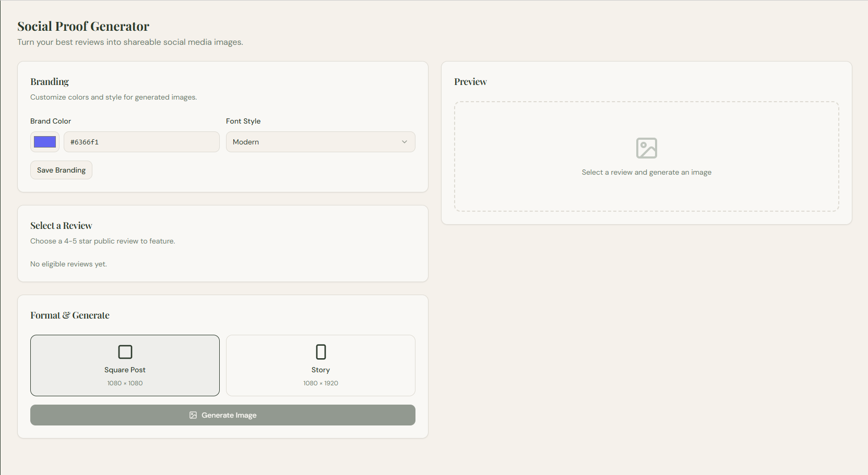Click the "Select a Review" heading
Image resolution: width=868 pixels, height=475 pixels.
coord(61,226)
